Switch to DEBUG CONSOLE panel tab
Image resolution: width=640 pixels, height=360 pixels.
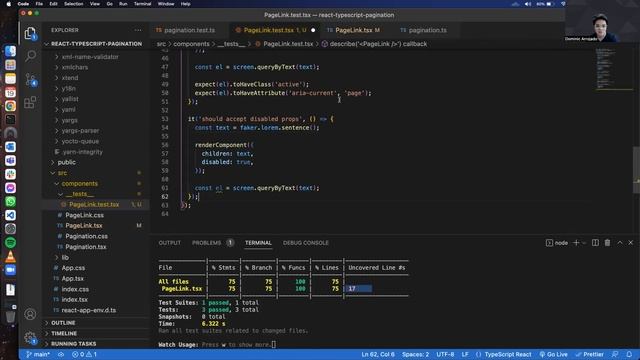[x=306, y=243]
